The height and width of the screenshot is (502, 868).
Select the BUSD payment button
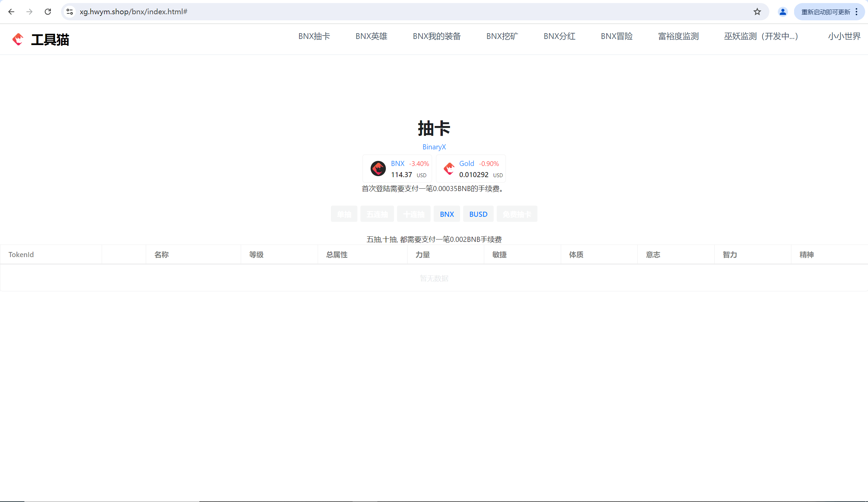point(478,214)
